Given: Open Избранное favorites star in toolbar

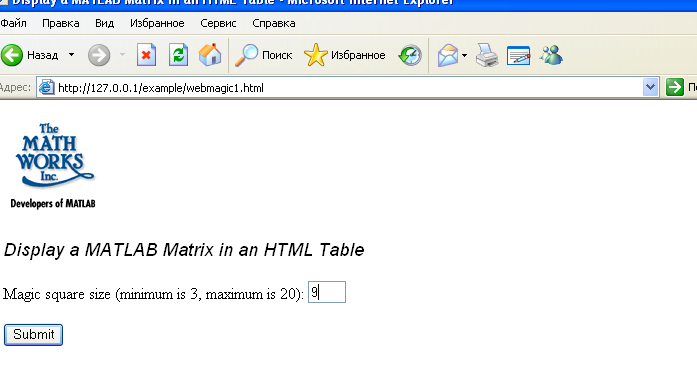Looking at the screenshot, I should click(x=344, y=55).
